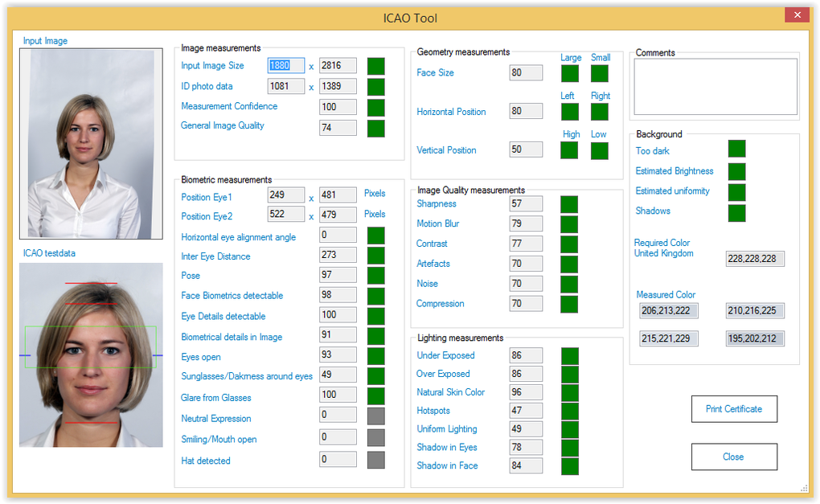Viewport: 820px width, 504px height.
Task: Click the Required Color United Kingdom value field
Action: coord(755,259)
